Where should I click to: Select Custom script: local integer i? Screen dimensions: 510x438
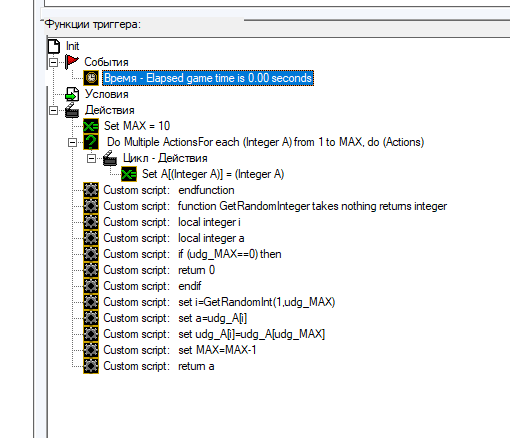pos(172,222)
